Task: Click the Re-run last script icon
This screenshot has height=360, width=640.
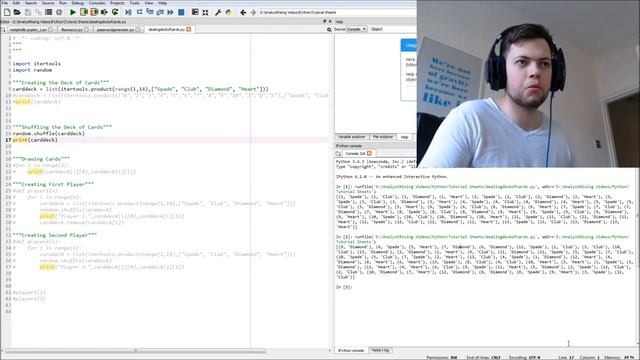Action: tap(115, 12)
